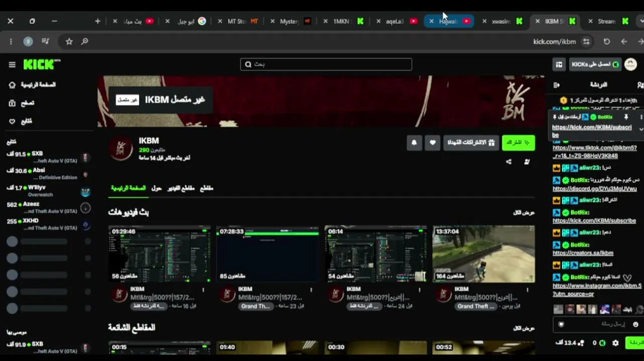Viewport: 644px width, 361px height.
Task: Click the chat message input field
Action: [x=598, y=324]
